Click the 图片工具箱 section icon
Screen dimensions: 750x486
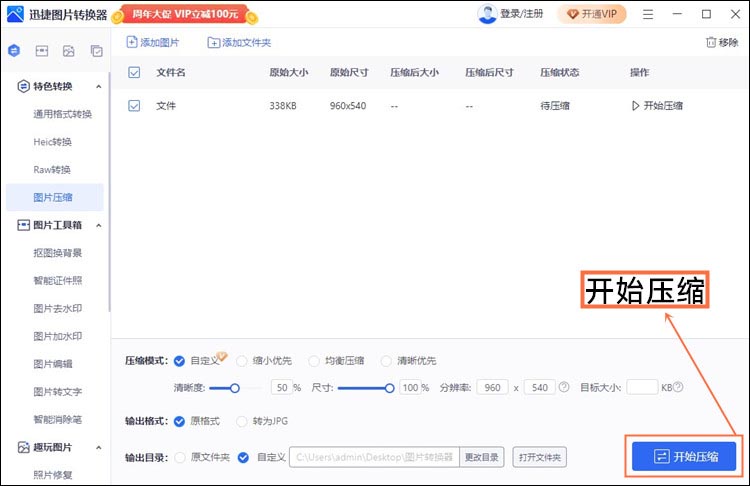[23, 225]
